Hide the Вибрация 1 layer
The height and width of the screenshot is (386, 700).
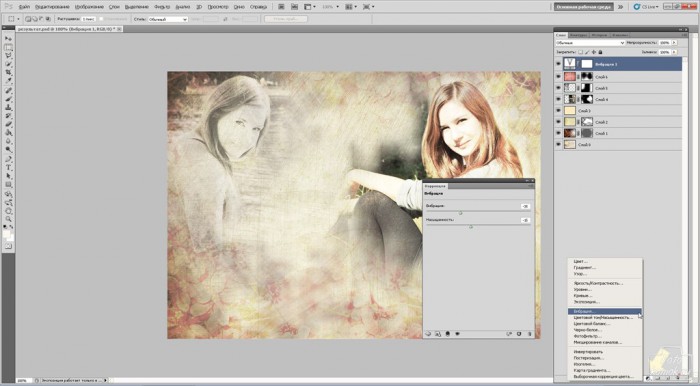558,64
